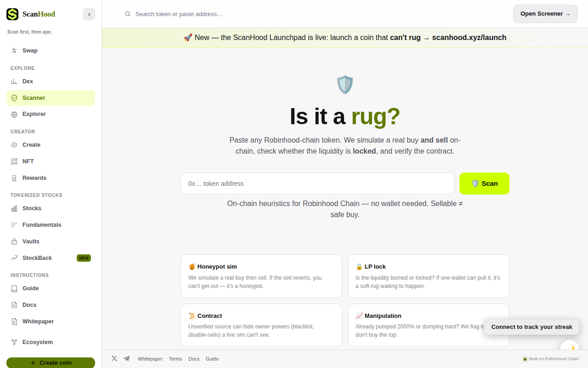
Task: Click the large shield emoji above heading
Action: tap(345, 85)
